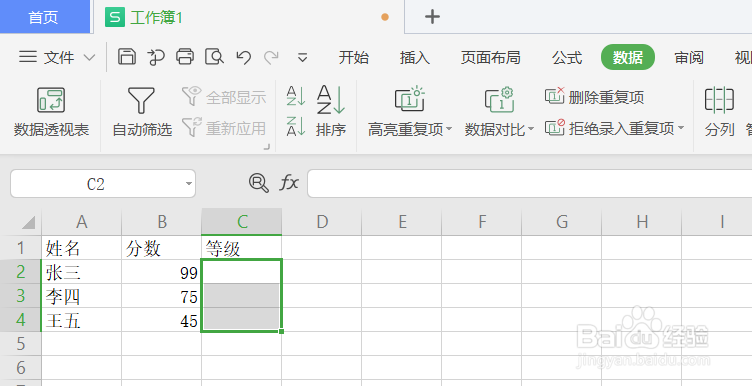Select column A header
The image size is (752, 386).
(82, 222)
